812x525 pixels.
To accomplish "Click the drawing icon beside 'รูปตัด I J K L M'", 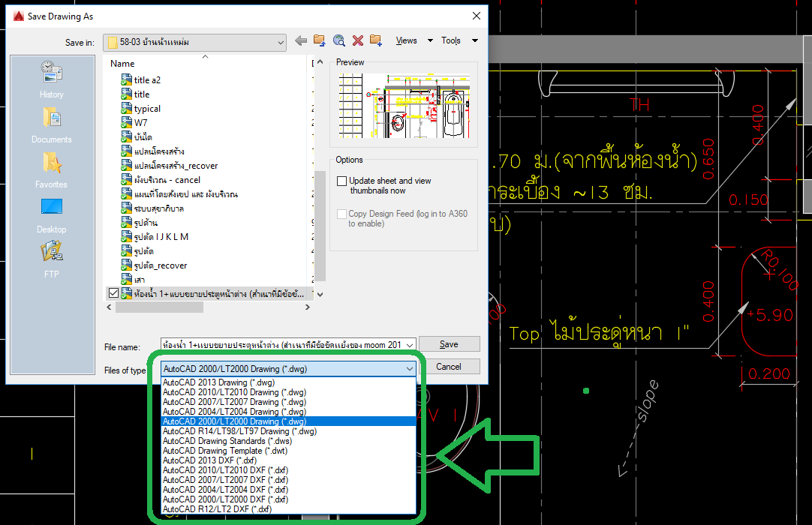I will (126, 236).
